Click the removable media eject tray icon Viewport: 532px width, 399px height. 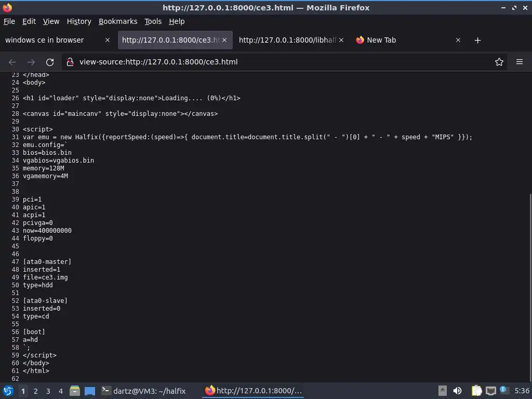click(x=442, y=391)
